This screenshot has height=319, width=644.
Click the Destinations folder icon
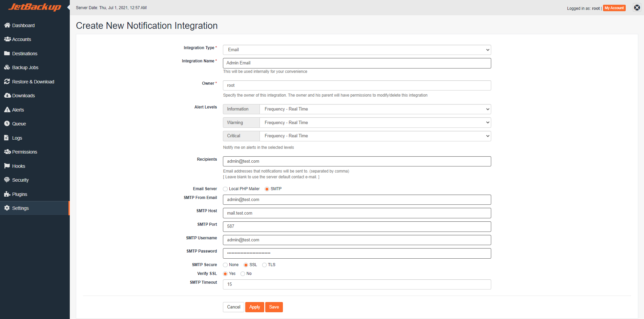coord(7,54)
